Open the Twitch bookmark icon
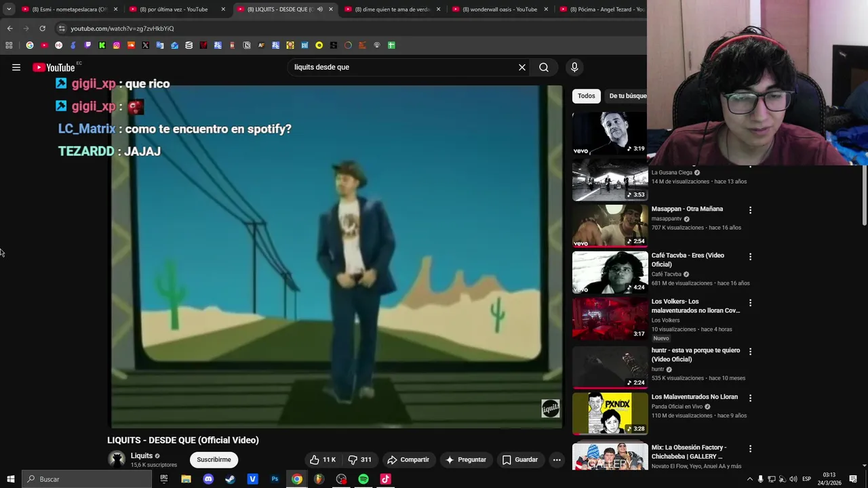 pos(87,45)
